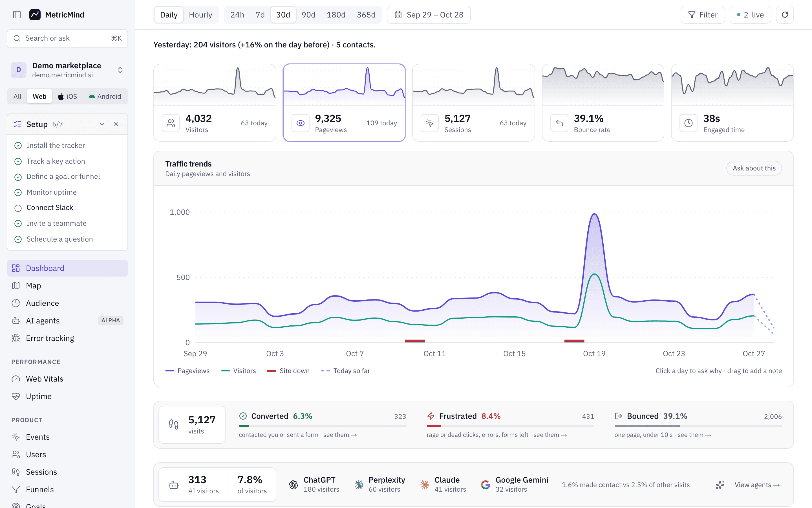Open Funnels under Product
The width and height of the screenshot is (812, 508).
point(67,489)
